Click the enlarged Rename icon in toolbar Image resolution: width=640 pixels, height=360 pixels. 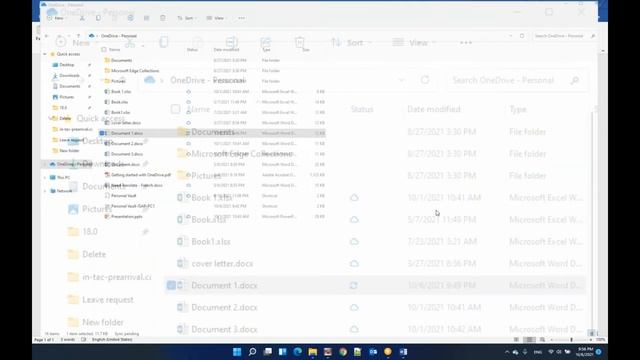coord(231,42)
